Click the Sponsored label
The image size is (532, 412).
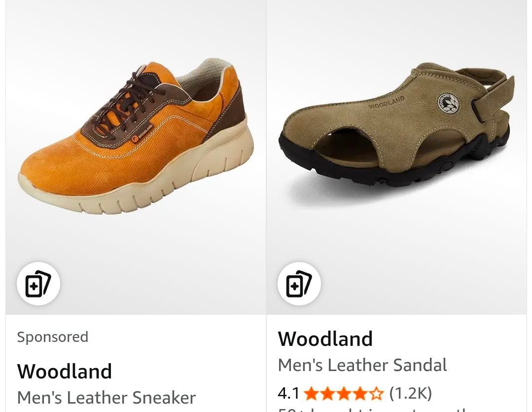53,337
